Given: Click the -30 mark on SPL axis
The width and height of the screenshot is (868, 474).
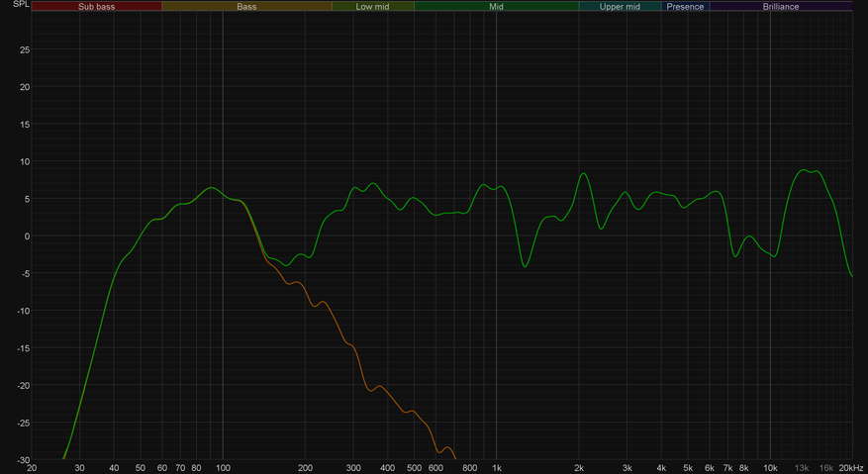Looking at the screenshot, I should 22,460.
